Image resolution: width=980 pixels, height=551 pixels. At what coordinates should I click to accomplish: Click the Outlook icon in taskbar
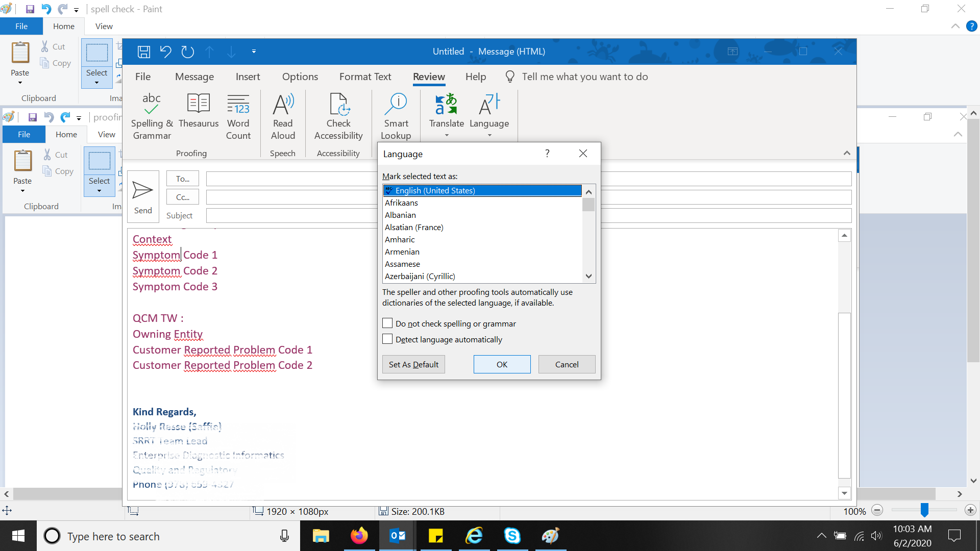[x=398, y=536]
